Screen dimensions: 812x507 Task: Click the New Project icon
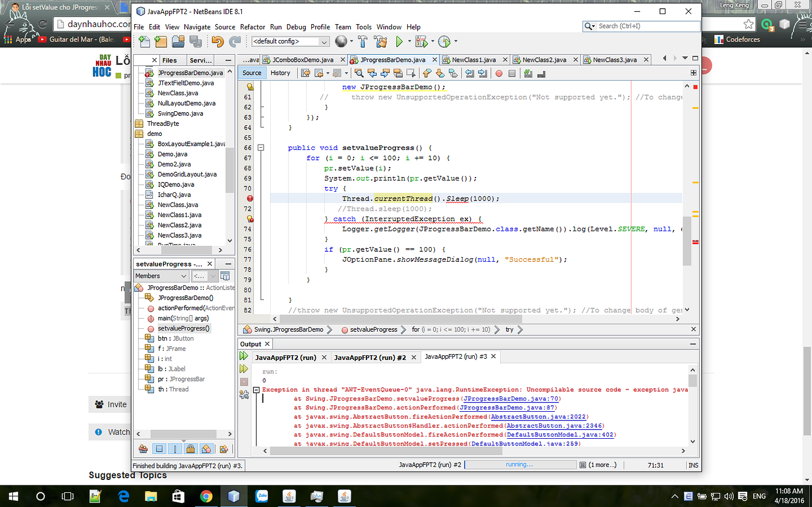coord(160,41)
